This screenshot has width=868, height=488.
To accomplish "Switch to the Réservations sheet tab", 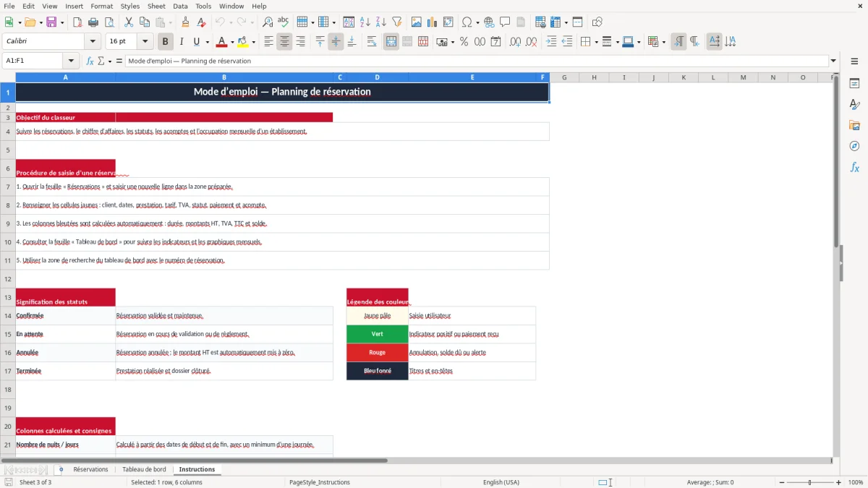I will [x=90, y=469].
